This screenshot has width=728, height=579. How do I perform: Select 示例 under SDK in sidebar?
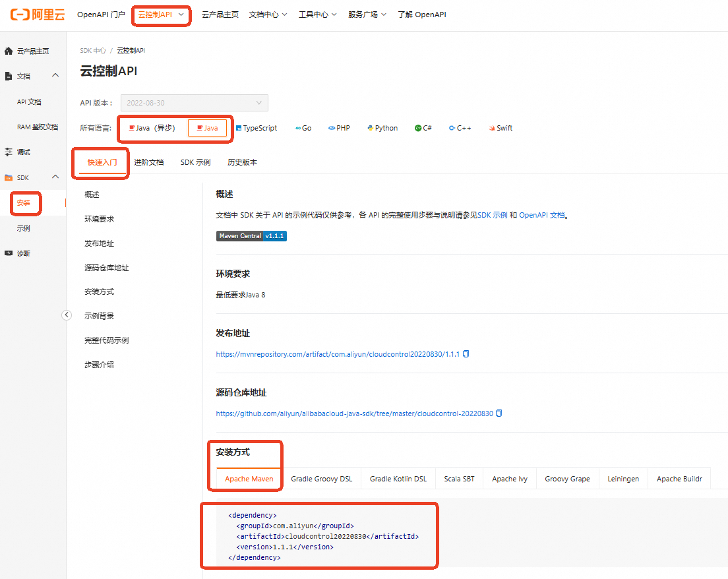[23, 228]
